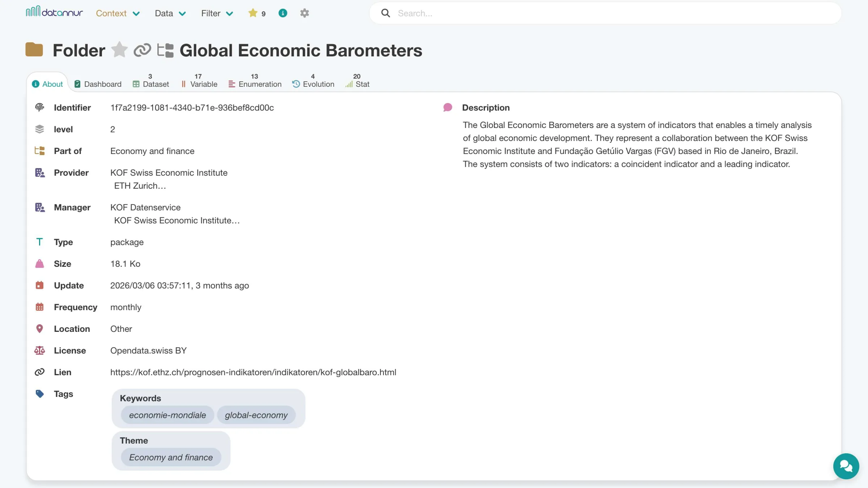Click the building icon beside Provider
The height and width of the screenshot is (488, 868).
point(40,172)
